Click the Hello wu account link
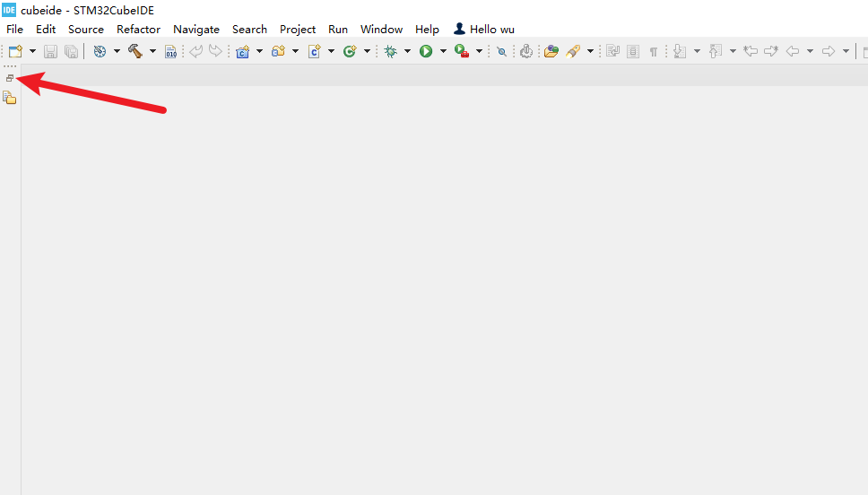868x495 pixels. click(484, 29)
